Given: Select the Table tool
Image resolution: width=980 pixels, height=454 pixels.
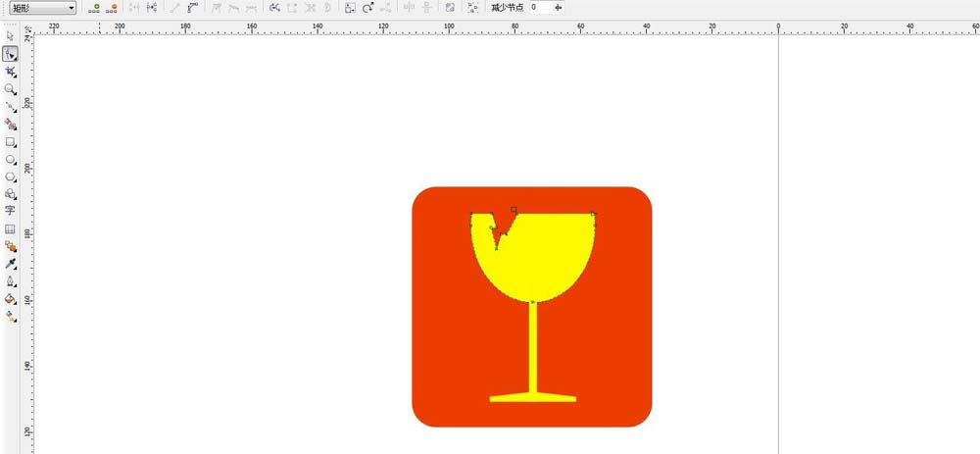Looking at the screenshot, I should (10, 228).
